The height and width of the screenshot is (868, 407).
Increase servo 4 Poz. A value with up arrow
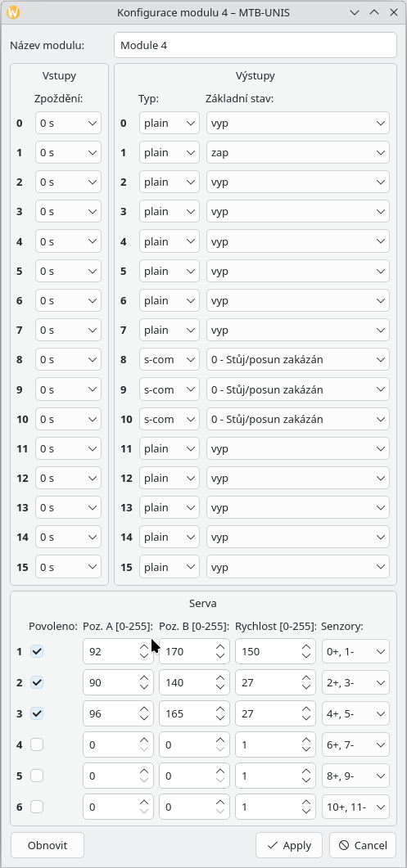144,740
